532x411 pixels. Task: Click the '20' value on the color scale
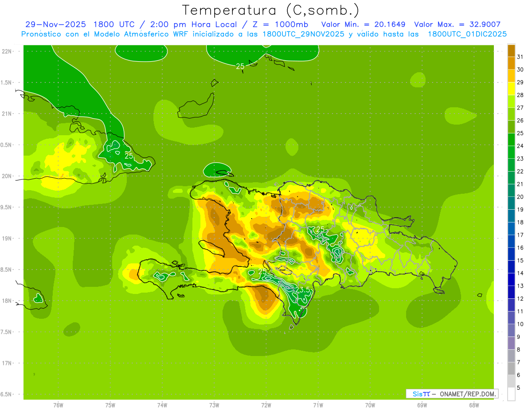click(520, 197)
